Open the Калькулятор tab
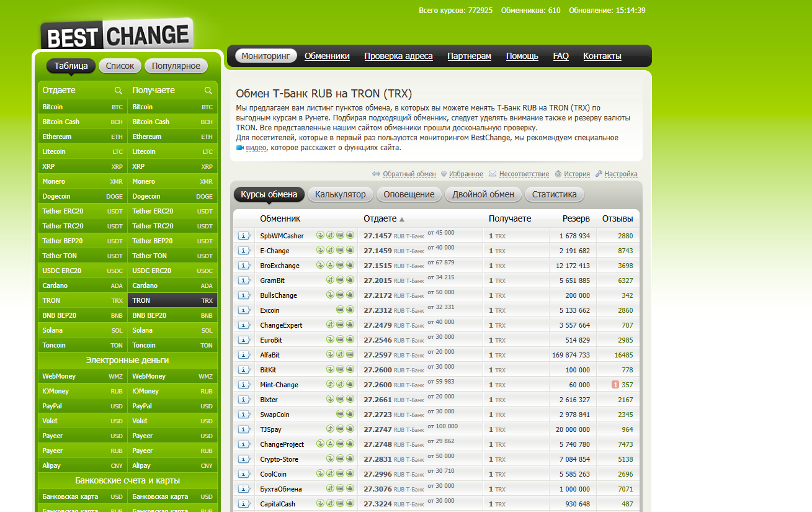The width and height of the screenshot is (812, 512). (x=341, y=194)
